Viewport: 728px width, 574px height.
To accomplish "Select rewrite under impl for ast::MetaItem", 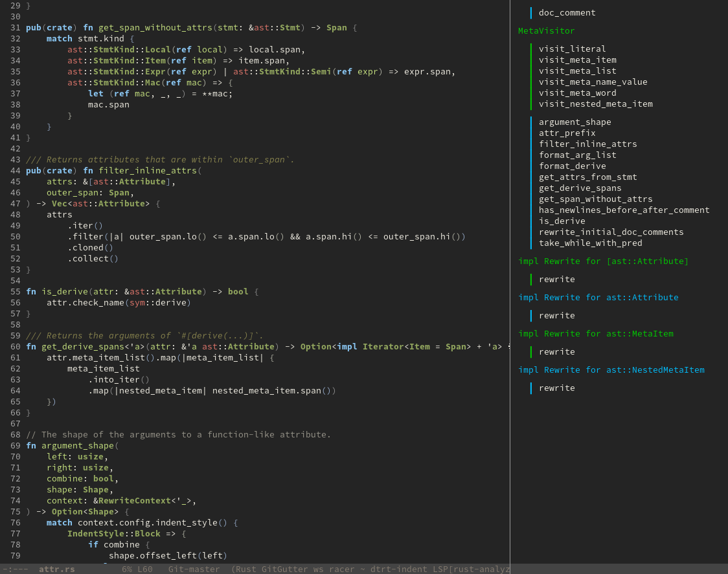I will pyautogui.click(x=556, y=352).
